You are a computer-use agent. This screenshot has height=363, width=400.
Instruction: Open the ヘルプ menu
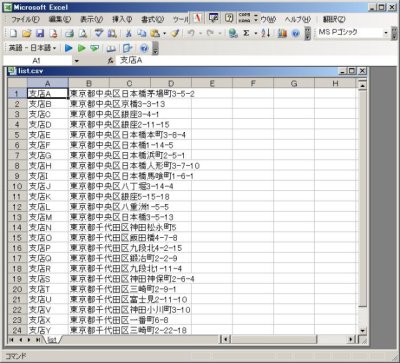pos(297,19)
